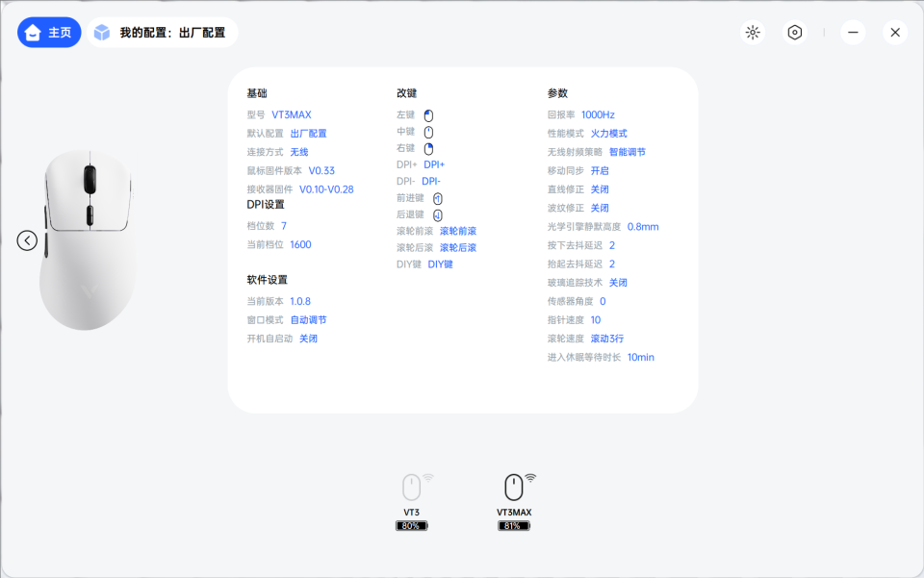Open the settings gear icon
This screenshot has width=924, height=578.
point(794,32)
